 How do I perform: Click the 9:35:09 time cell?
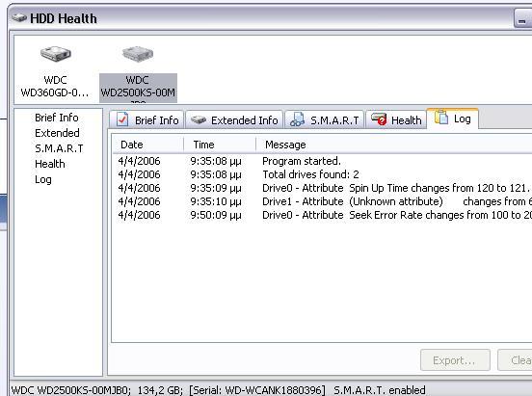point(216,188)
